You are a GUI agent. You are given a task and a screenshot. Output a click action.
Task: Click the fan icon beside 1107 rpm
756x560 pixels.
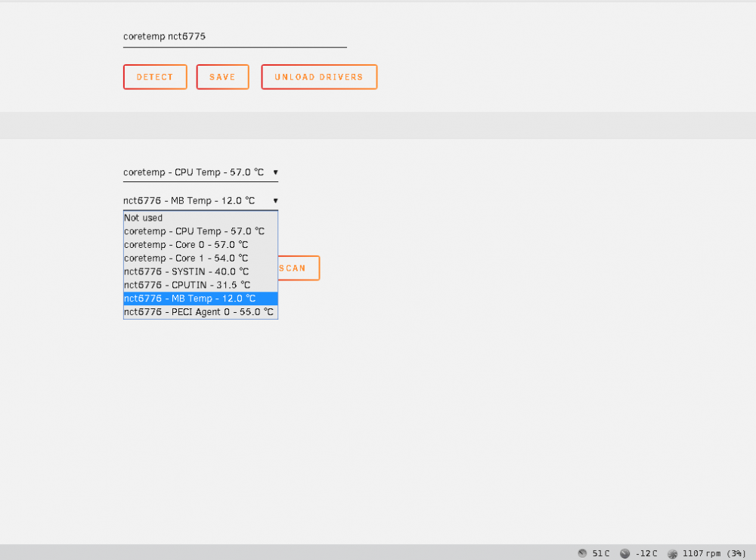coord(672,553)
